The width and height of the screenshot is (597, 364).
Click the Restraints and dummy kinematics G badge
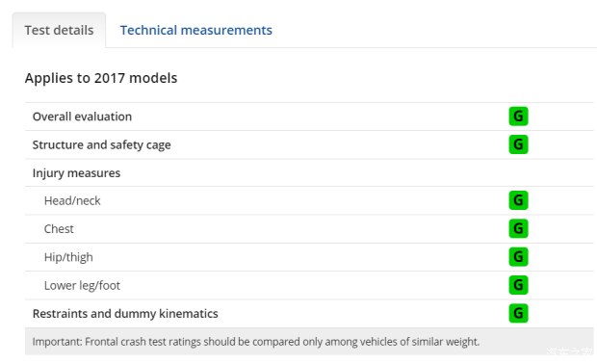(x=518, y=313)
